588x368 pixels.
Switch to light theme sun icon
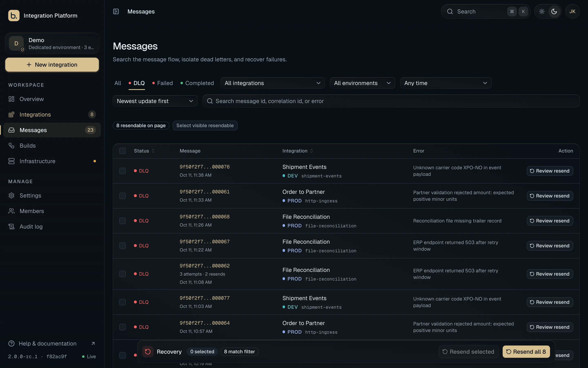tap(542, 11)
